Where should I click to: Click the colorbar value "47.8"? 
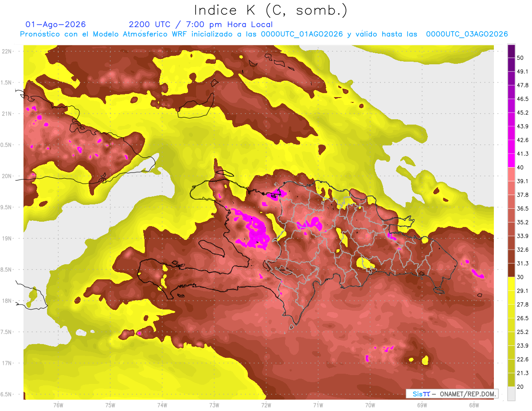click(x=523, y=85)
